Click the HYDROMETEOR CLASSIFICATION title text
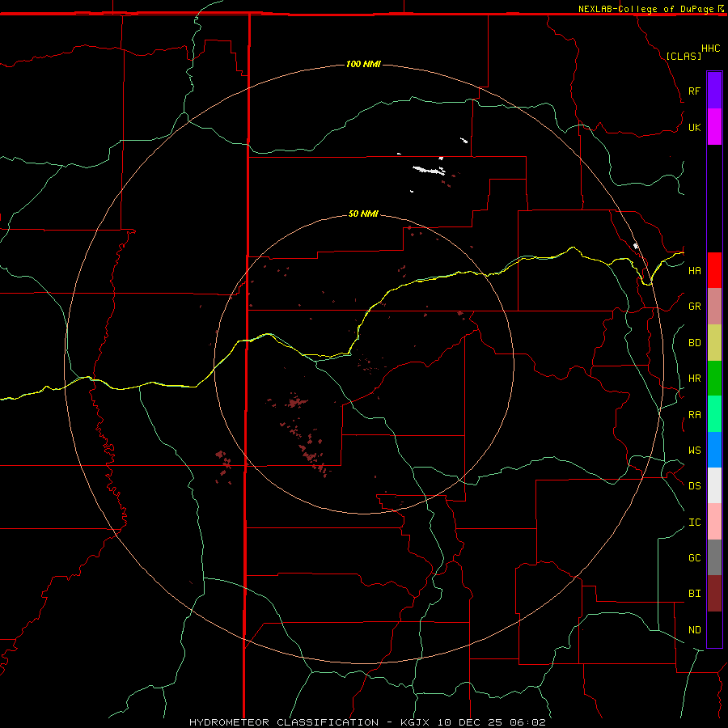This screenshot has width=728, height=728. [284, 722]
